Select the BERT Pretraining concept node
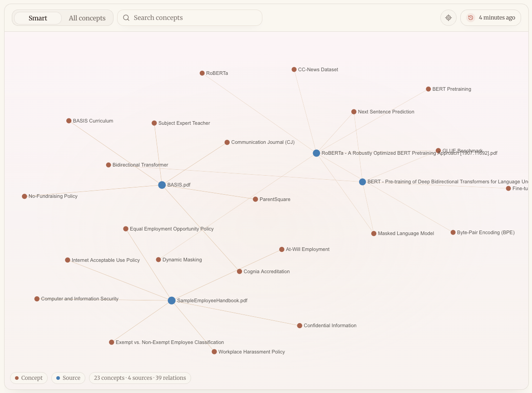The width and height of the screenshot is (532, 393). 428,89
